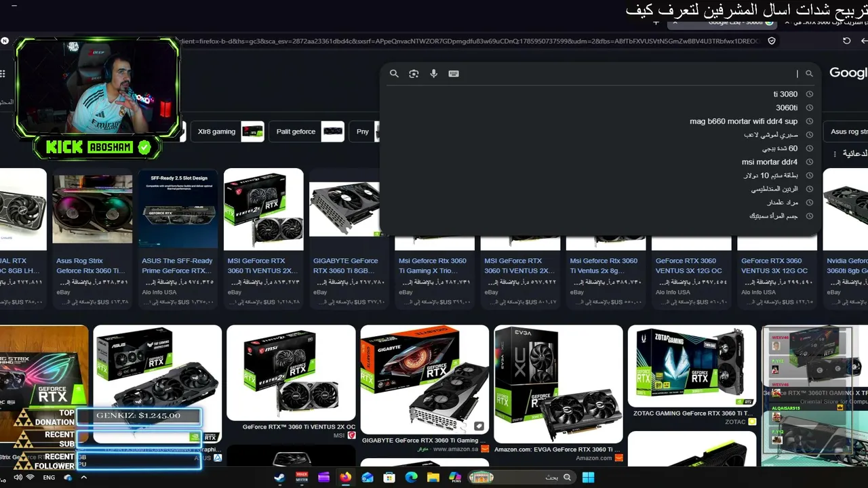The width and height of the screenshot is (868, 488).
Task: Go to the Google logo homepage
Action: tap(848, 73)
